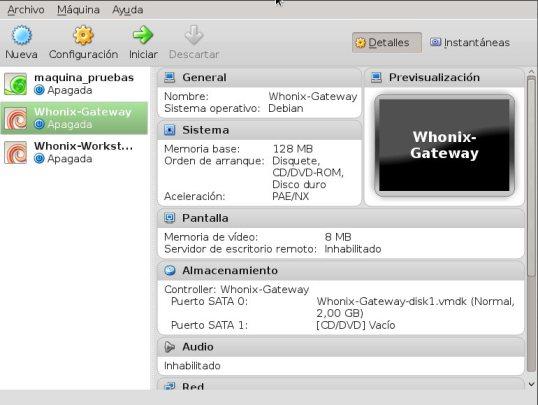
Task: Select the Whonix-Workstation machine icon
Action: click(15, 152)
